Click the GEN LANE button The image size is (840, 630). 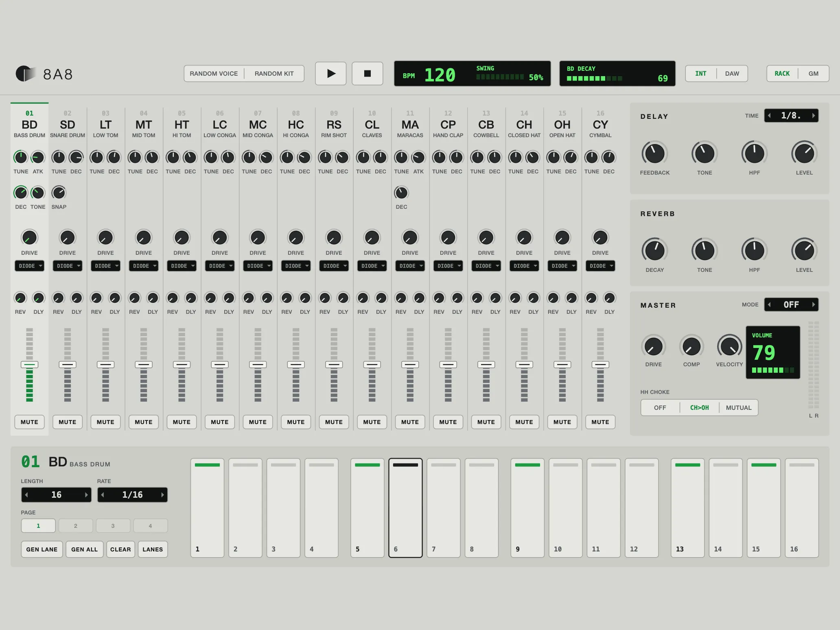[42, 549]
